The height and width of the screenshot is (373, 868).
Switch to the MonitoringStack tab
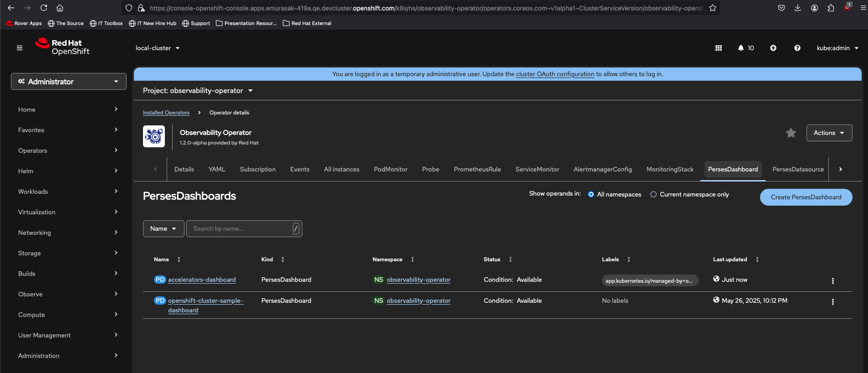670,169
